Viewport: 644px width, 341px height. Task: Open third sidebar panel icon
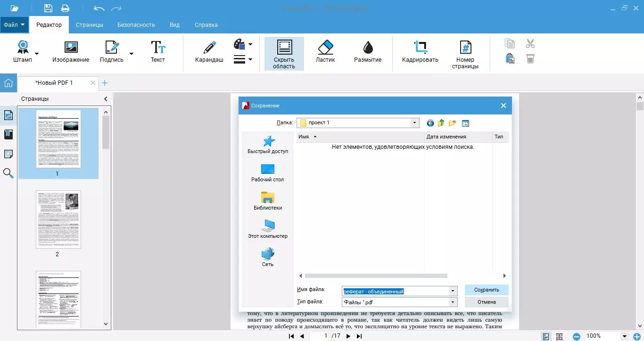(x=8, y=154)
